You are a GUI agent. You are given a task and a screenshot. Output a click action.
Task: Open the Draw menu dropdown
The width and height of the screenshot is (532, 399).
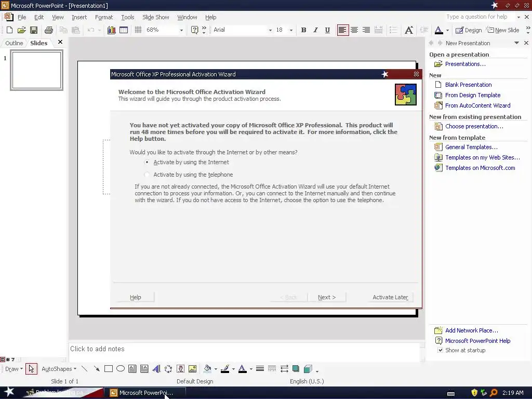point(14,369)
